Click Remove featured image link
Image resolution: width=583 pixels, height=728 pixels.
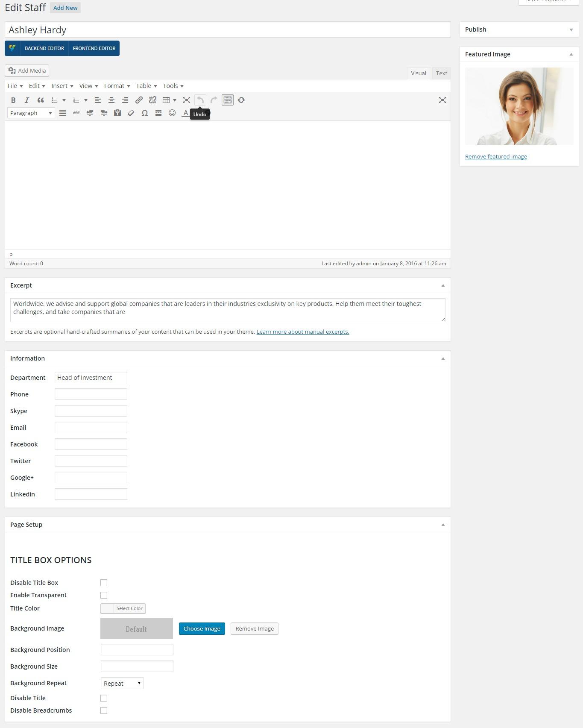coord(496,156)
